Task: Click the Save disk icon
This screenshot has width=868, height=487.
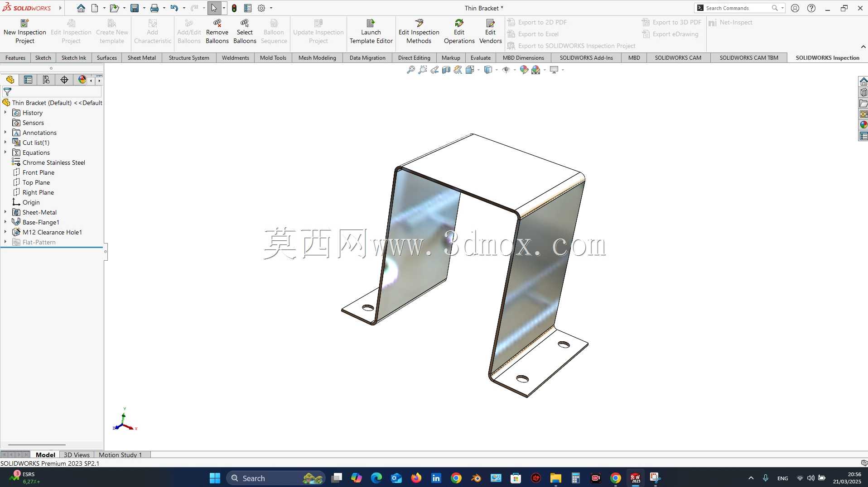Action: (x=135, y=8)
